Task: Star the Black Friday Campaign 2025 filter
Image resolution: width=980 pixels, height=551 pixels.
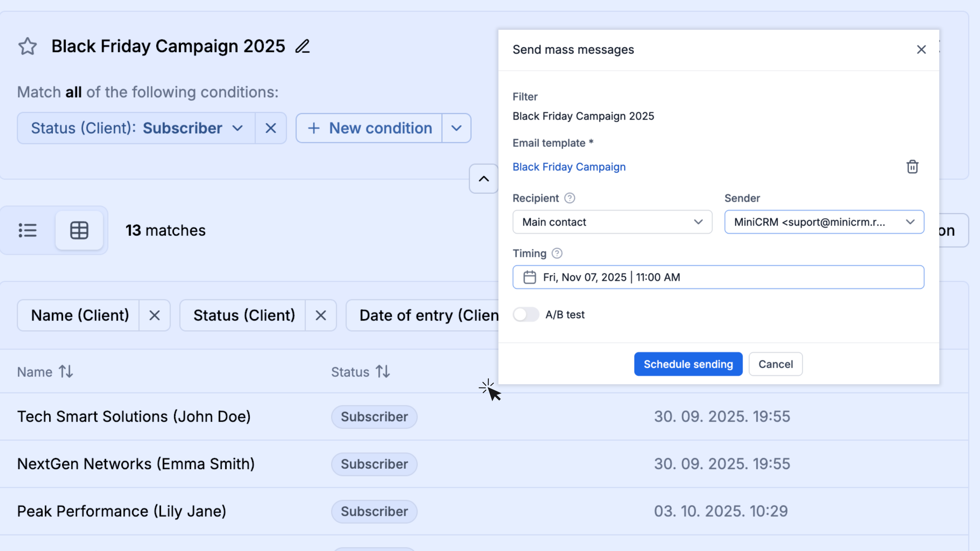Action: point(27,46)
